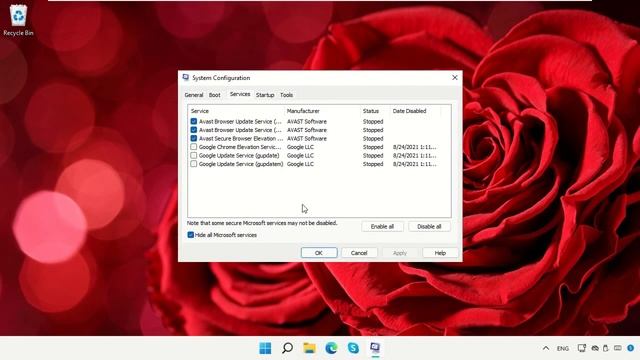Switch to the Boot tab
The width and height of the screenshot is (640, 360).
tap(215, 95)
